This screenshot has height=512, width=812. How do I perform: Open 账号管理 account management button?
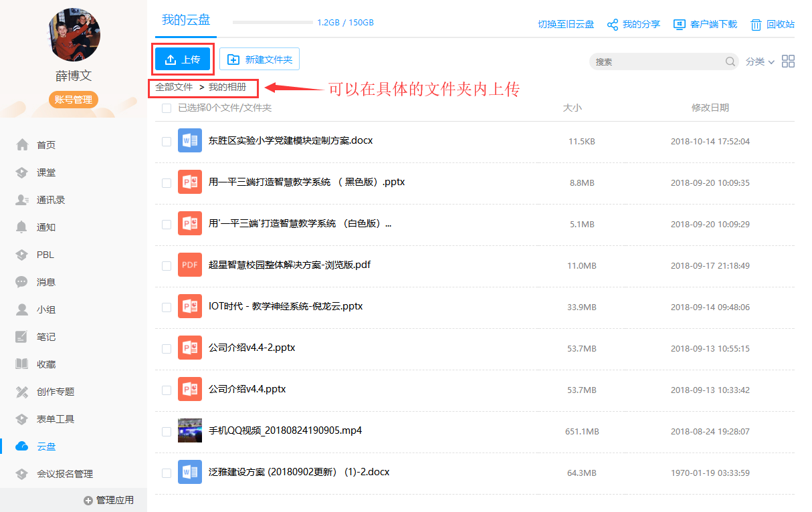point(74,100)
